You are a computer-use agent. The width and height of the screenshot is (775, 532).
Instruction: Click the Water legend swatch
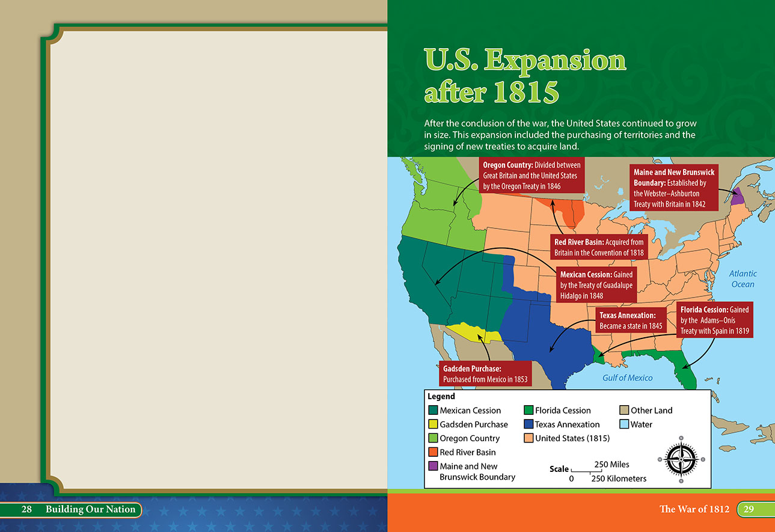(x=624, y=424)
